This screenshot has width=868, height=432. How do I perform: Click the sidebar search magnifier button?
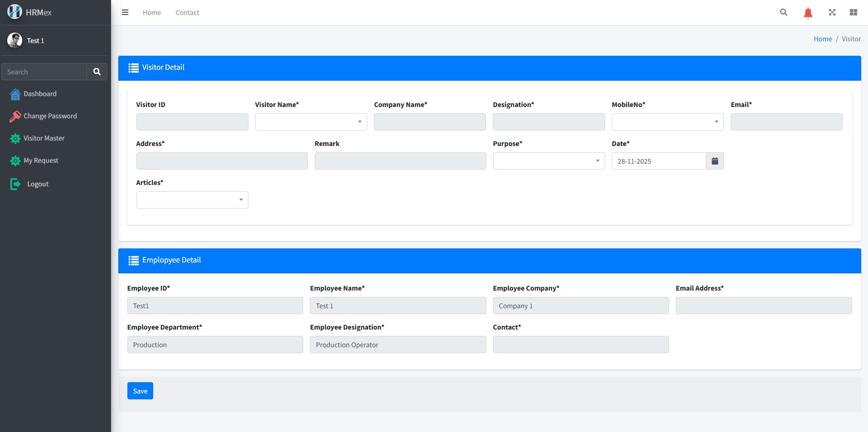97,72
